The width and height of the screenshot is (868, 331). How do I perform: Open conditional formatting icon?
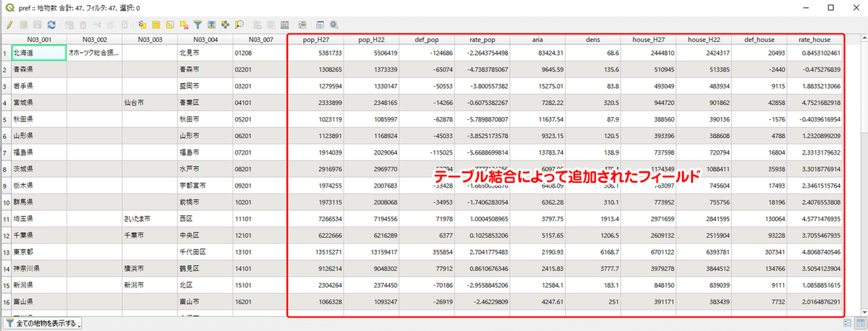302,25
